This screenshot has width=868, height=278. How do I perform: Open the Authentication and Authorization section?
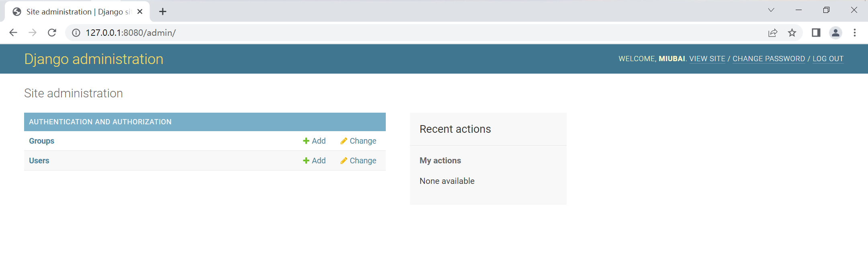point(100,122)
